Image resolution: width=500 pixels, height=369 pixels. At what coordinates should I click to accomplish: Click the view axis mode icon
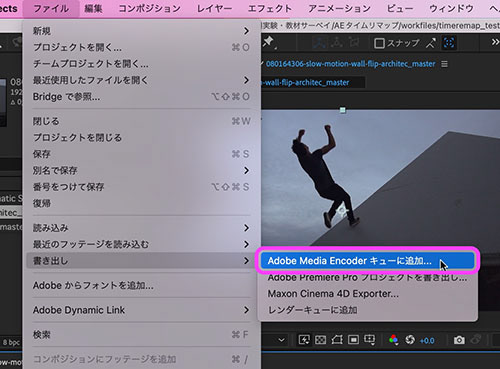[354, 43]
